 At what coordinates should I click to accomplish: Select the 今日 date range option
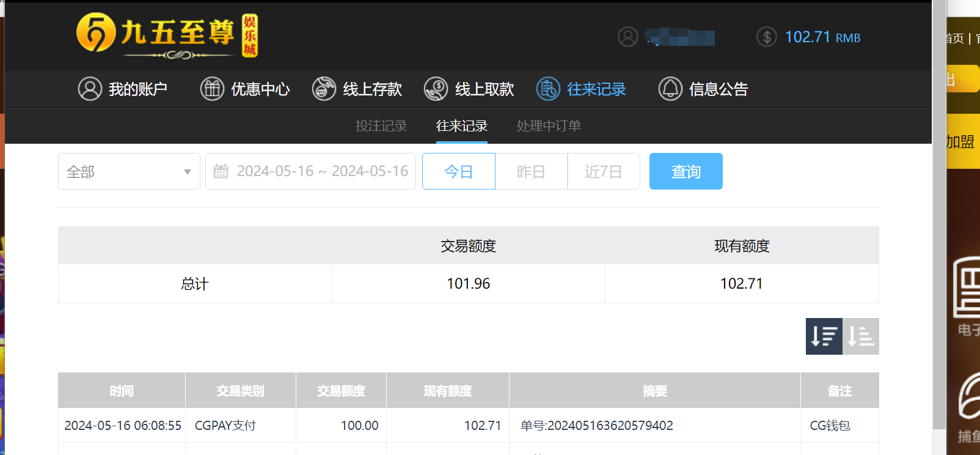(x=458, y=172)
